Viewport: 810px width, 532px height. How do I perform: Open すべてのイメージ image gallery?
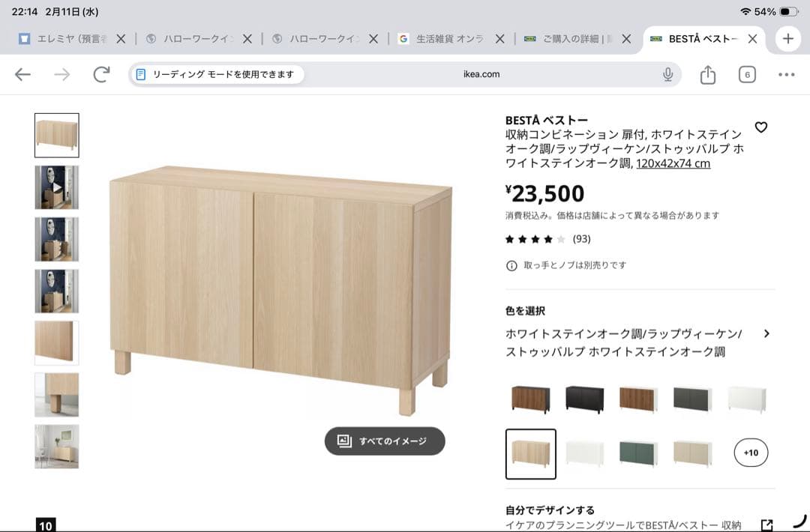(x=384, y=442)
